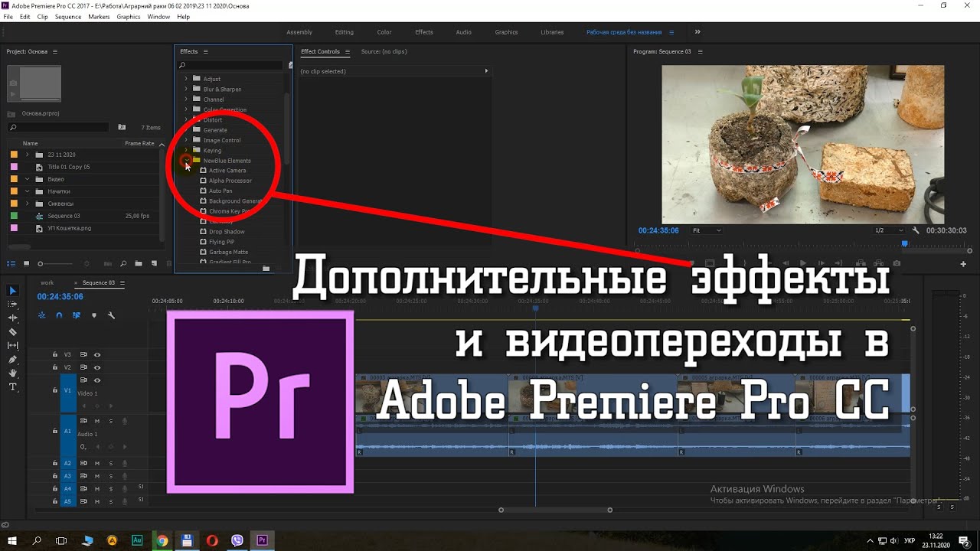Toggle V1 track output eye
The width and height of the screenshot is (980, 551).
point(97,380)
